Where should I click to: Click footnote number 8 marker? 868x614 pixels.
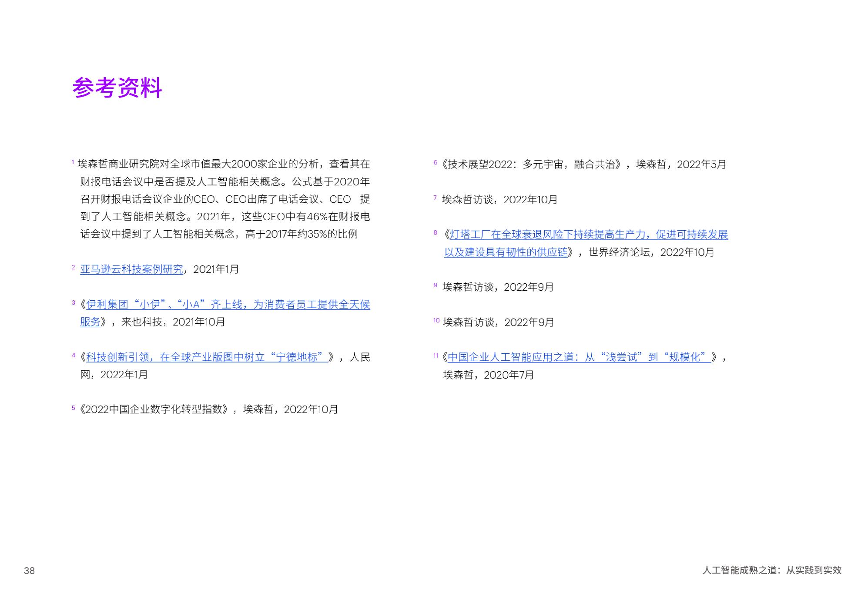pos(435,232)
